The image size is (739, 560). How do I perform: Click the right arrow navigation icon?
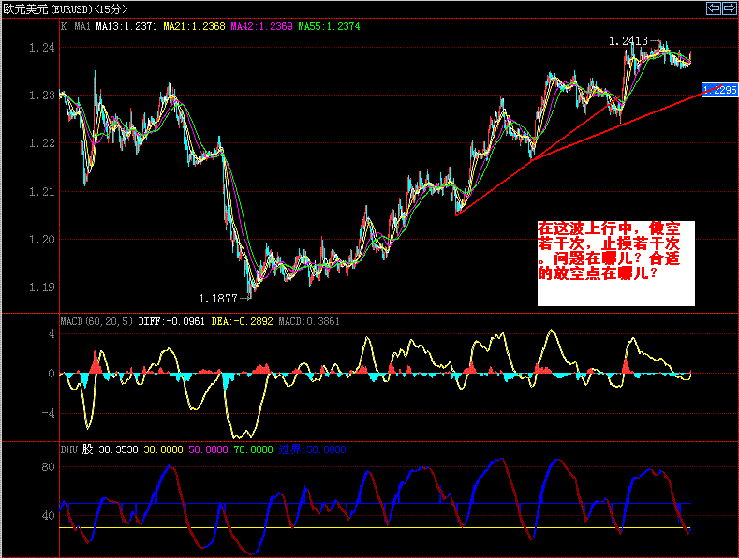click(729, 8)
